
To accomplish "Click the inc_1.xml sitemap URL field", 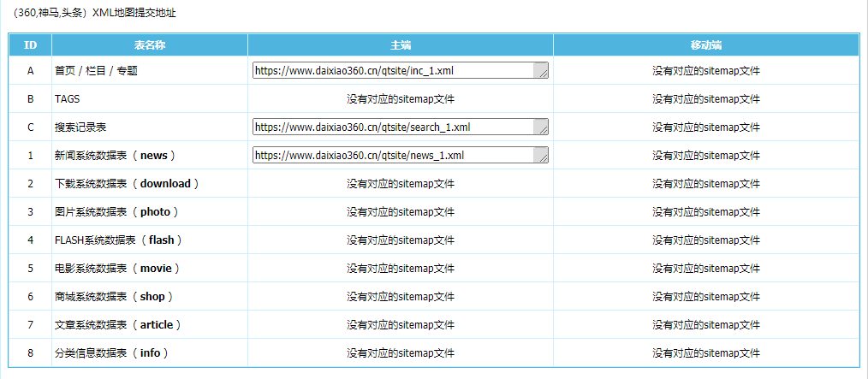I will click(x=393, y=71).
